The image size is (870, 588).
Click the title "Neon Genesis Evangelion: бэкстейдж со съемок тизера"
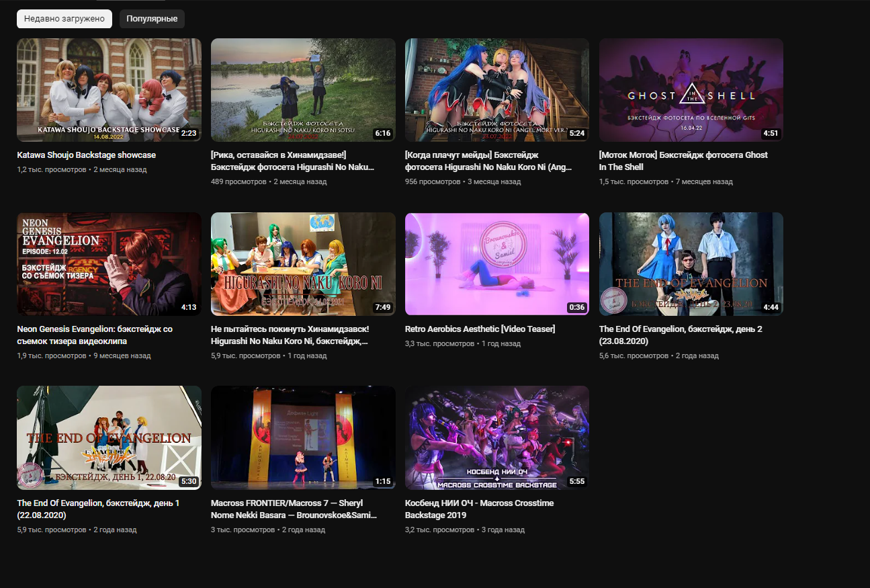[x=95, y=335]
